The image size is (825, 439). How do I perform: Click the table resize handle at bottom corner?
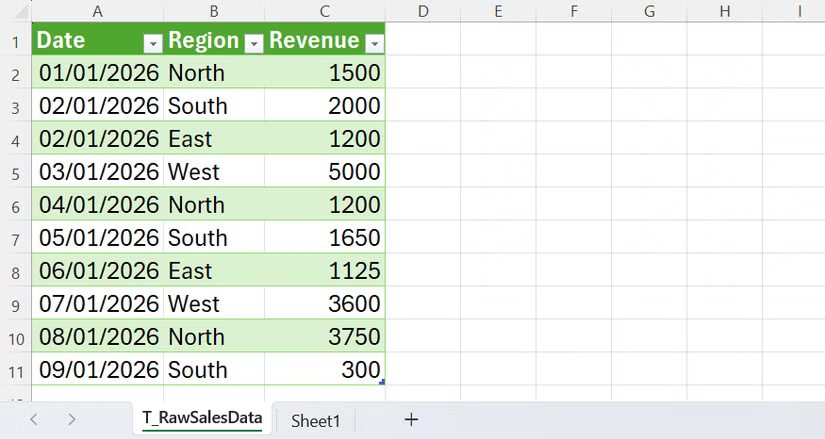pos(383,382)
